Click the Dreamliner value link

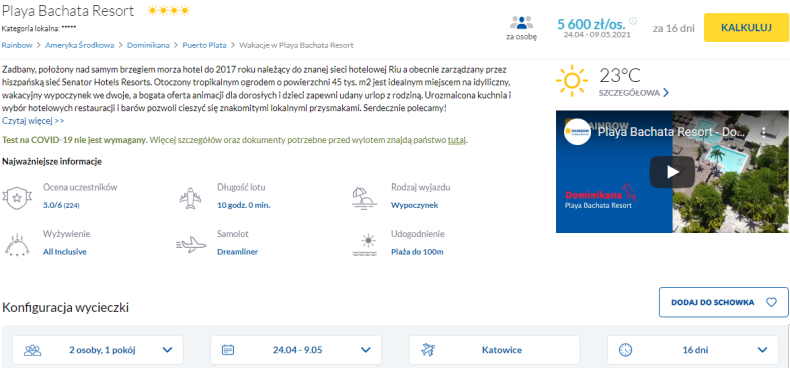[237, 252]
